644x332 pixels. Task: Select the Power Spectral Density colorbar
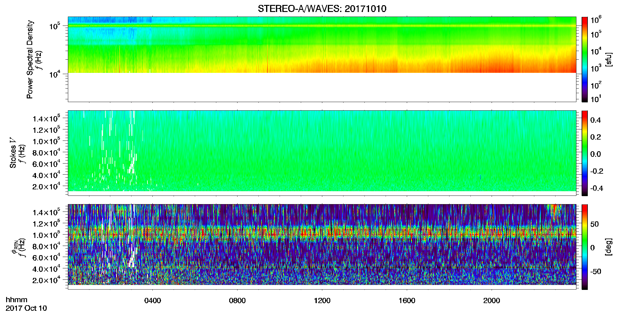pos(585,59)
